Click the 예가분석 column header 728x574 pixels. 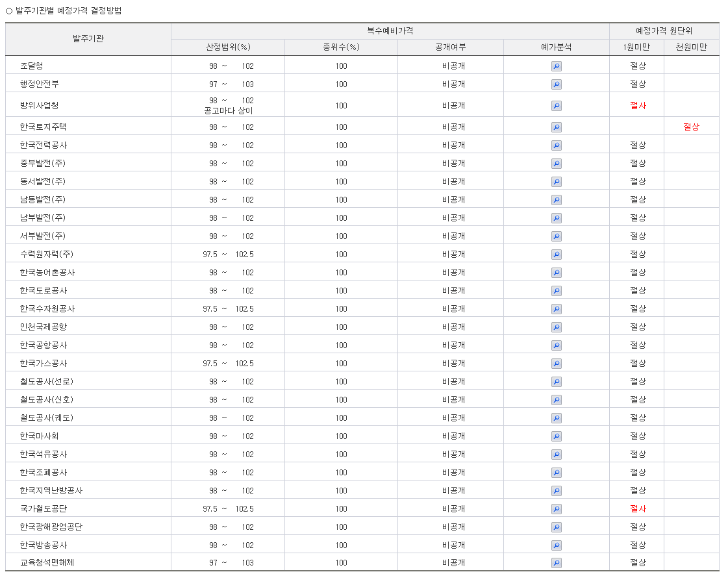coord(556,47)
